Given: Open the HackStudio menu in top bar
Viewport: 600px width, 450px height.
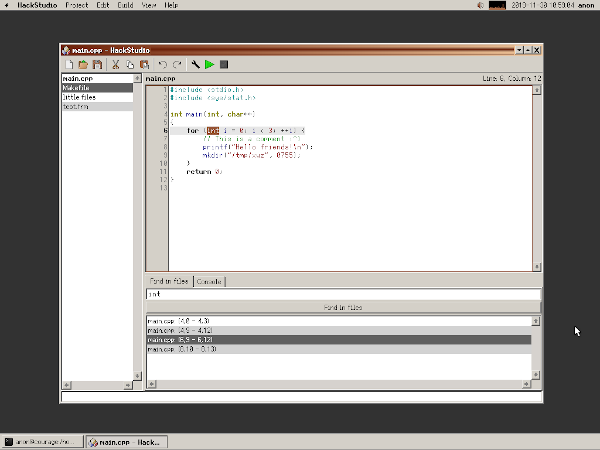Looking at the screenshot, I should pos(37,5).
